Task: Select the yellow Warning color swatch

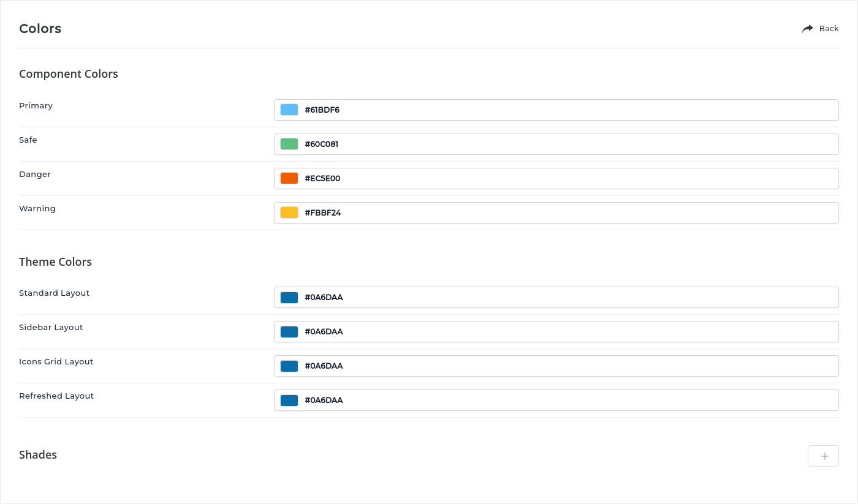Action: 289,213
